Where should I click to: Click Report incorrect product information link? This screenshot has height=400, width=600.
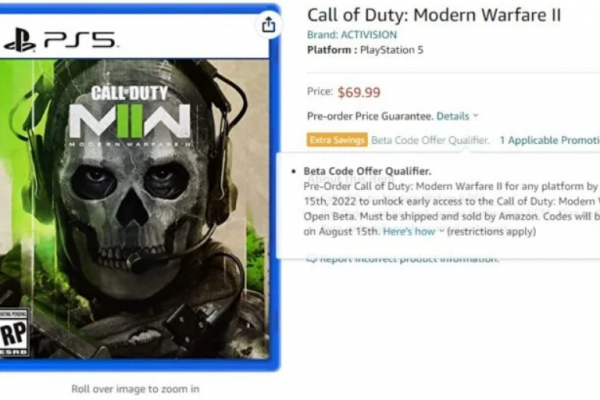click(409, 259)
